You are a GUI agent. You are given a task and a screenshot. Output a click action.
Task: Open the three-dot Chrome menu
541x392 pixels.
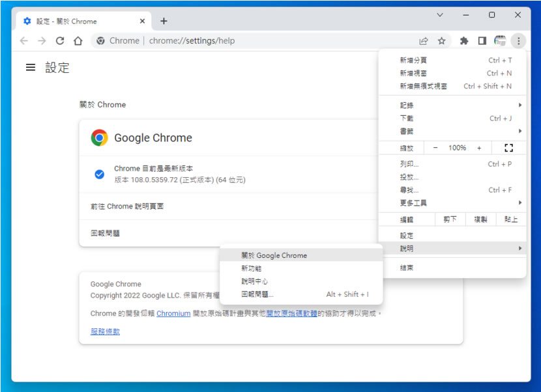518,41
